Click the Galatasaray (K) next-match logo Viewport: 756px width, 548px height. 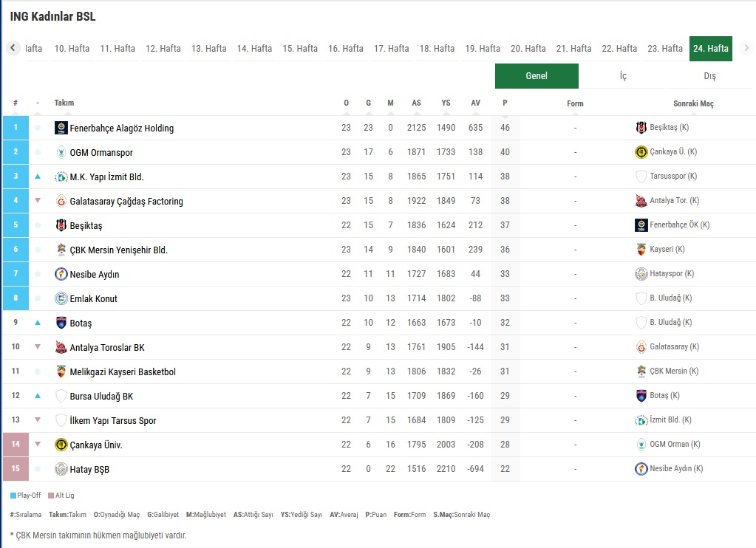641,347
